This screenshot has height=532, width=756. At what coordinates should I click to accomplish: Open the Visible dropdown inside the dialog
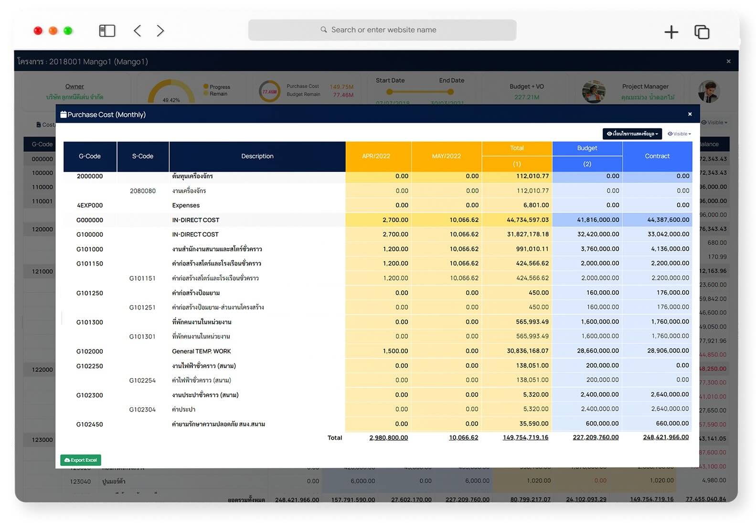[x=679, y=134]
